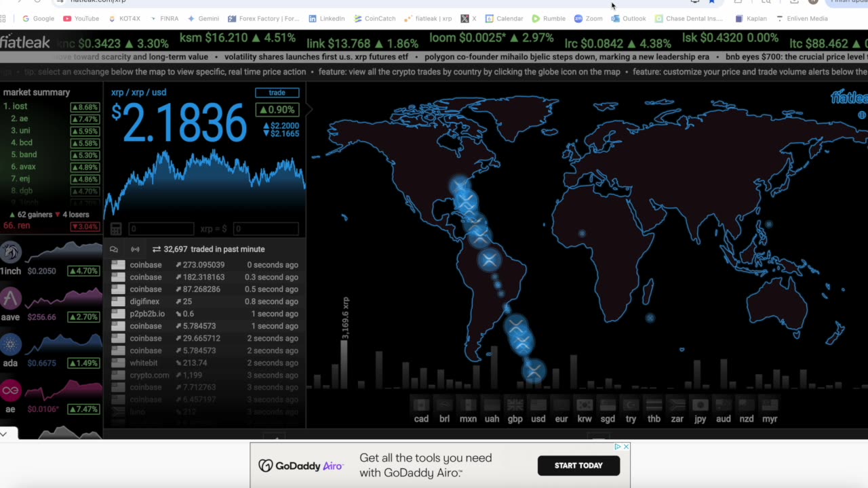The height and width of the screenshot is (488, 868).
Task: Open the Google bookmark
Action: pos(38,18)
